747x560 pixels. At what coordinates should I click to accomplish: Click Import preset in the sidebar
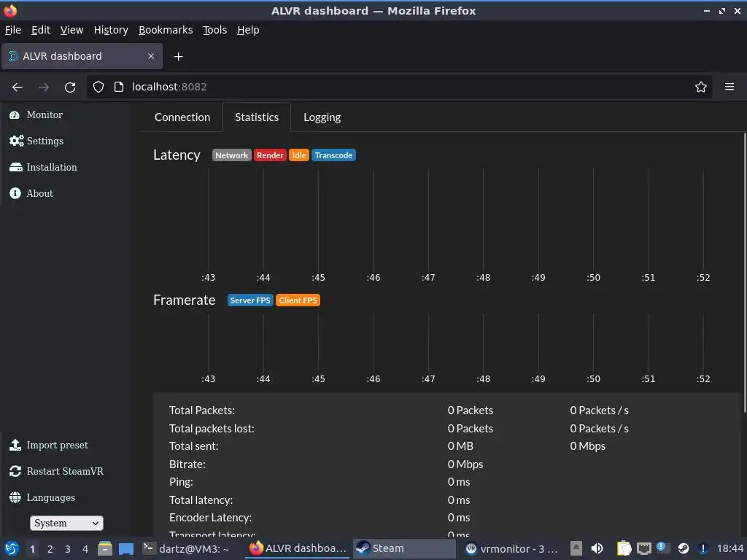click(x=49, y=446)
